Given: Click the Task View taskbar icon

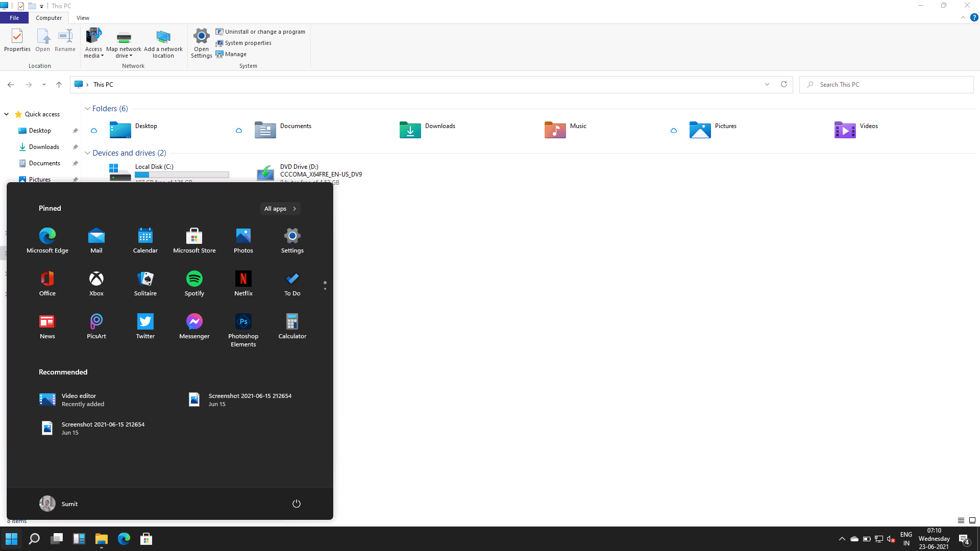Looking at the screenshot, I should [x=57, y=539].
